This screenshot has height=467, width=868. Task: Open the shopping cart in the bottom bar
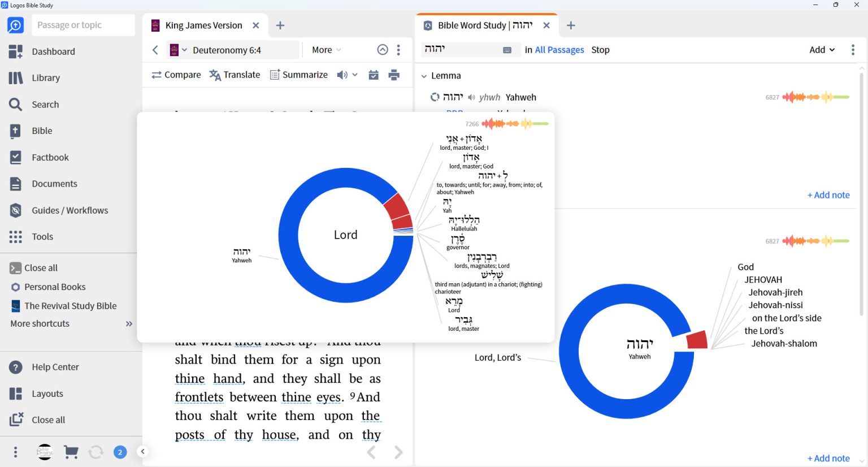tap(71, 452)
